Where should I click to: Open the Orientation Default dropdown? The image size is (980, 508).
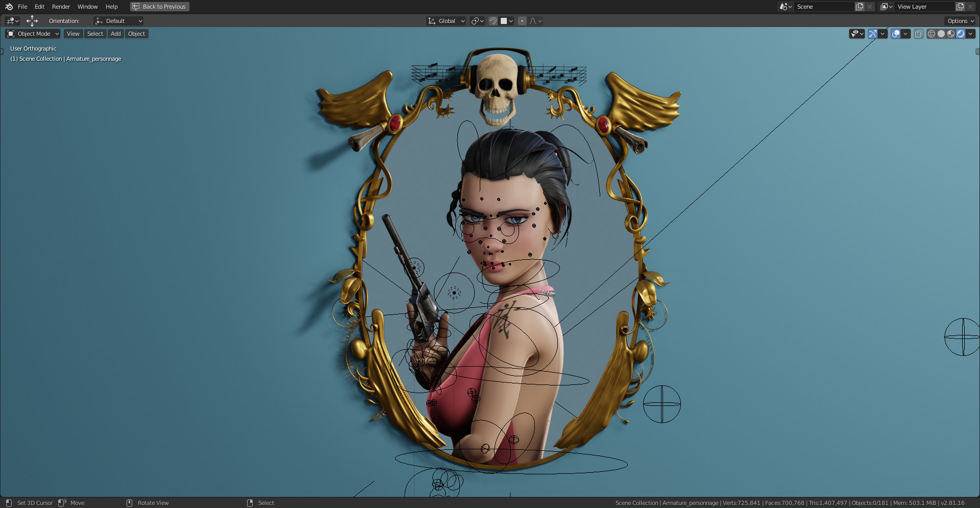[x=118, y=21]
